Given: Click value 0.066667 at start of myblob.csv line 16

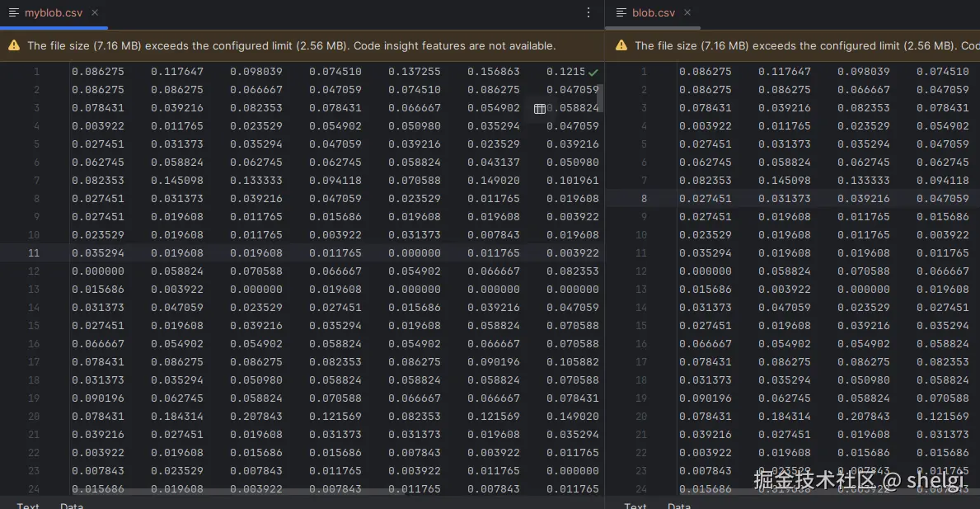Looking at the screenshot, I should click(x=97, y=344).
